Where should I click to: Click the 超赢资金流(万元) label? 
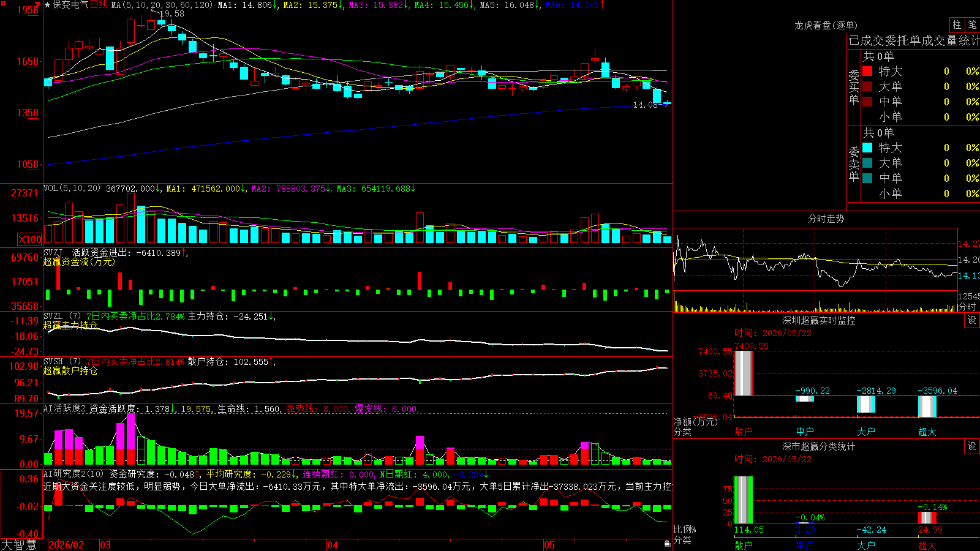coord(79,261)
